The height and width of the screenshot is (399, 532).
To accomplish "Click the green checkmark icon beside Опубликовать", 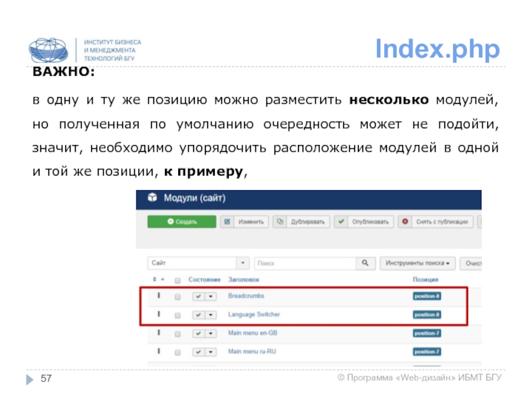I will click(x=341, y=222).
